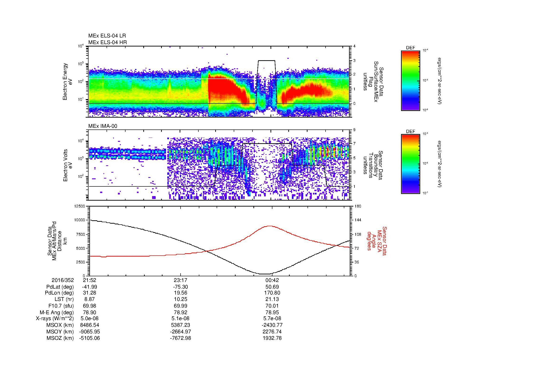Click the SZA axis tick label 180
The image size is (555, 392).
(x=358, y=206)
